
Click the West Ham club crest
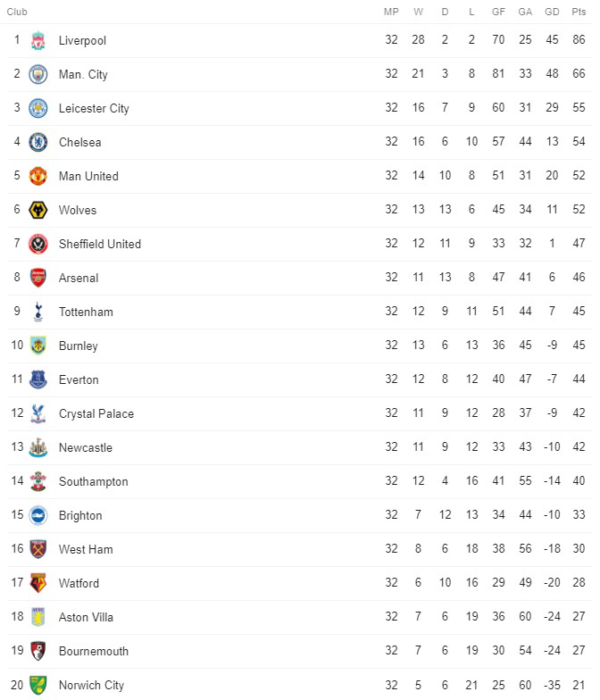(37, 550)
